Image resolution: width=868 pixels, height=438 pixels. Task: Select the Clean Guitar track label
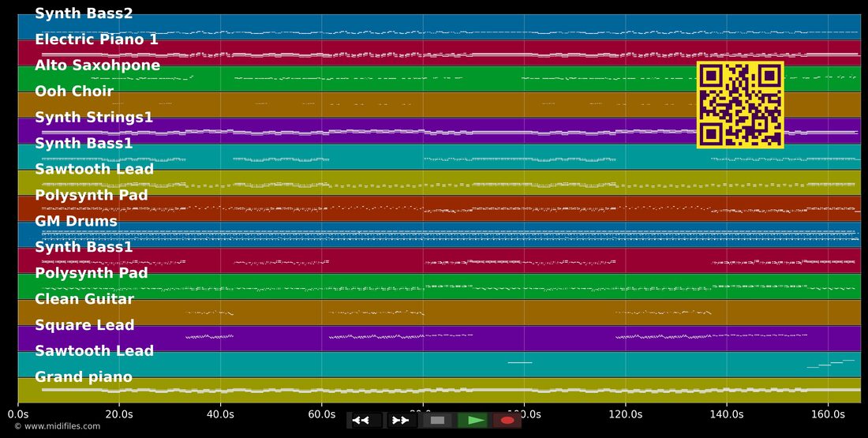coord(84,299)
